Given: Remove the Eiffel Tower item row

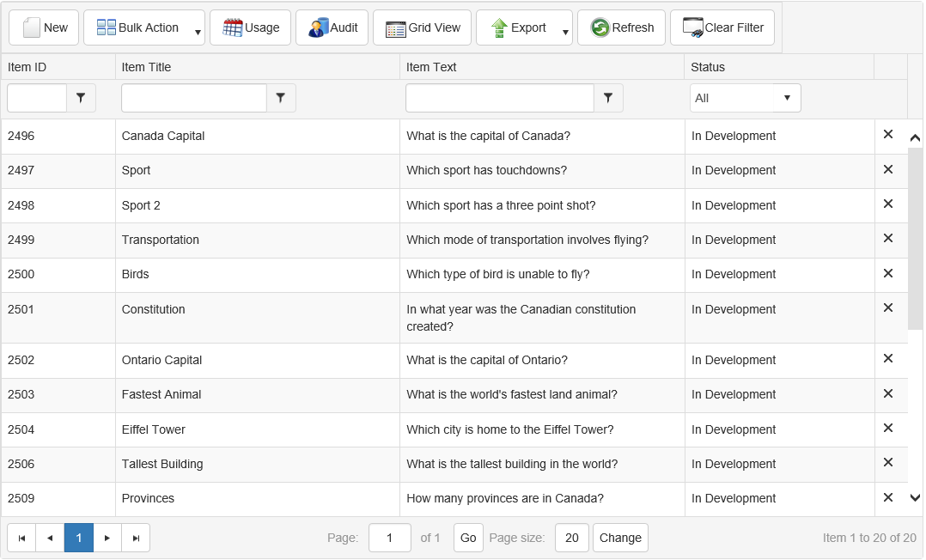Looking at the screenshot, I should point(888,429).
